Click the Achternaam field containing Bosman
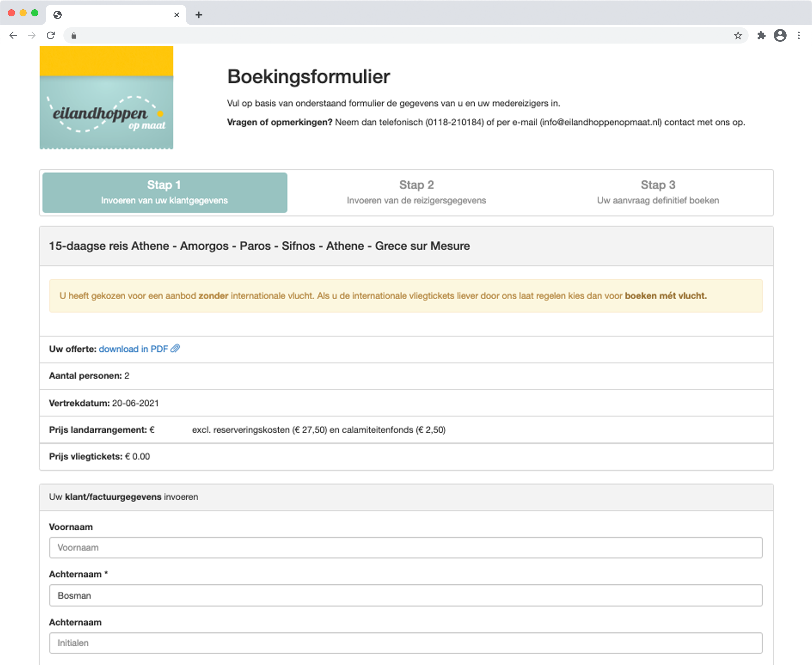Screen dimensions: 812x665 (x=405, y=595)
